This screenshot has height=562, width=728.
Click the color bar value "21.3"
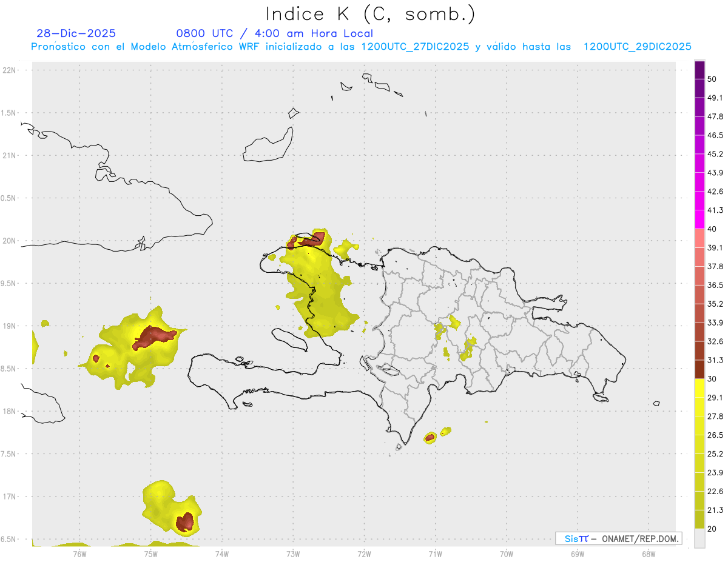point(715,510)
